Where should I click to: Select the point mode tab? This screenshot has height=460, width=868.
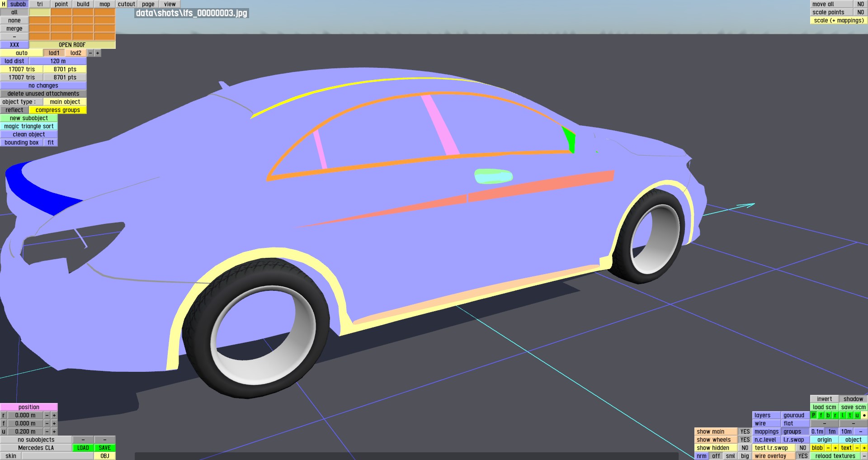(x=61, y=4)
